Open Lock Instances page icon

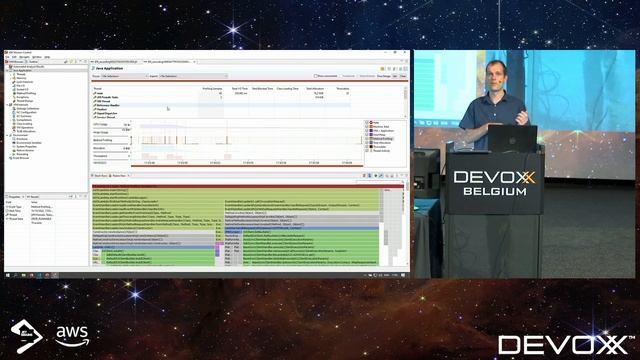[x=14, y=82]
